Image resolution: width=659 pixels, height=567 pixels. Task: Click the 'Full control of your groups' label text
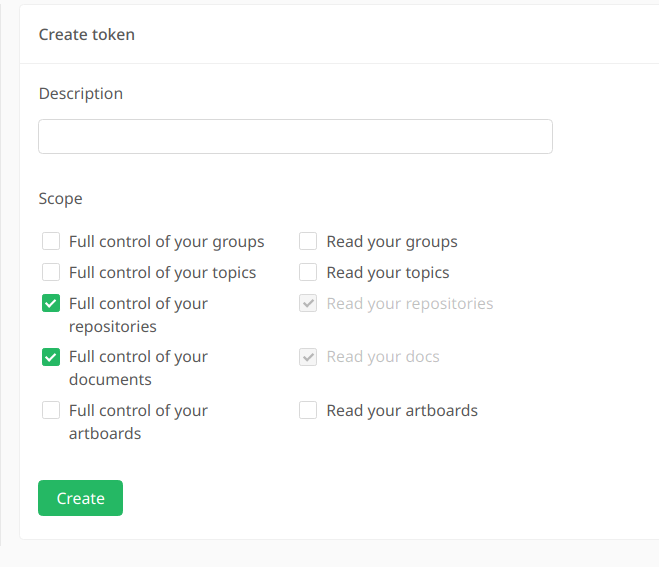[x=166, y=241]
